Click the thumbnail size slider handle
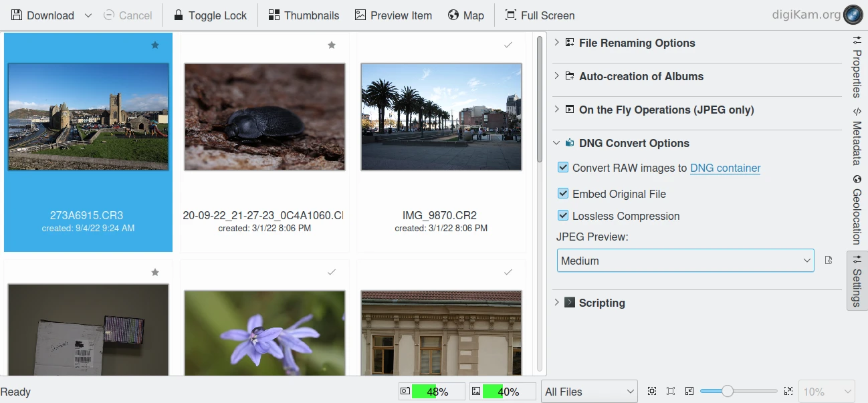 [728, 392]
